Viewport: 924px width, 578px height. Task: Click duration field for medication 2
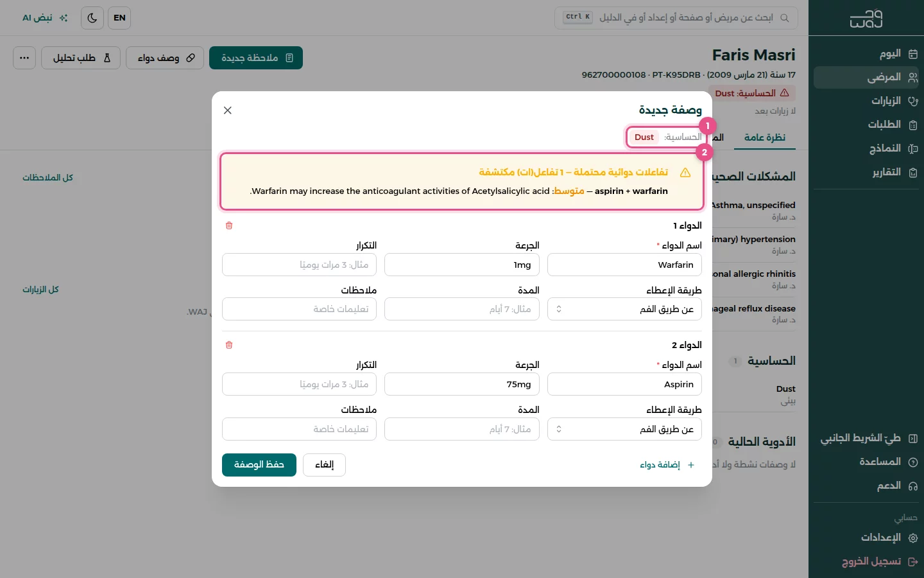462,429
